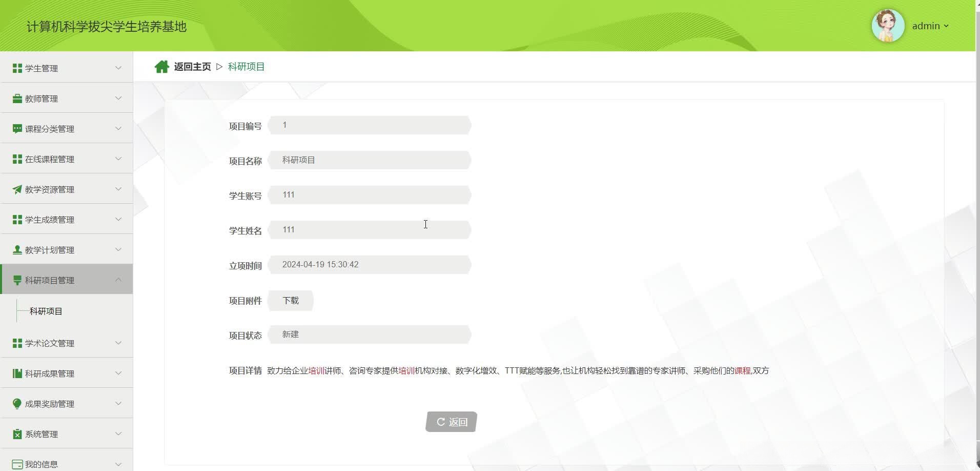980x471 pixels.
Task: Select 科研项目 in the sidebar submenu
Action: click(46, 311)
